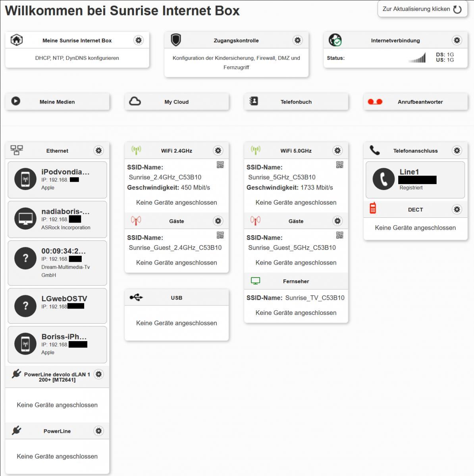
Task: Click DHCP, NTP, DynDNS konfigurieren text
Action: (77, 58)
